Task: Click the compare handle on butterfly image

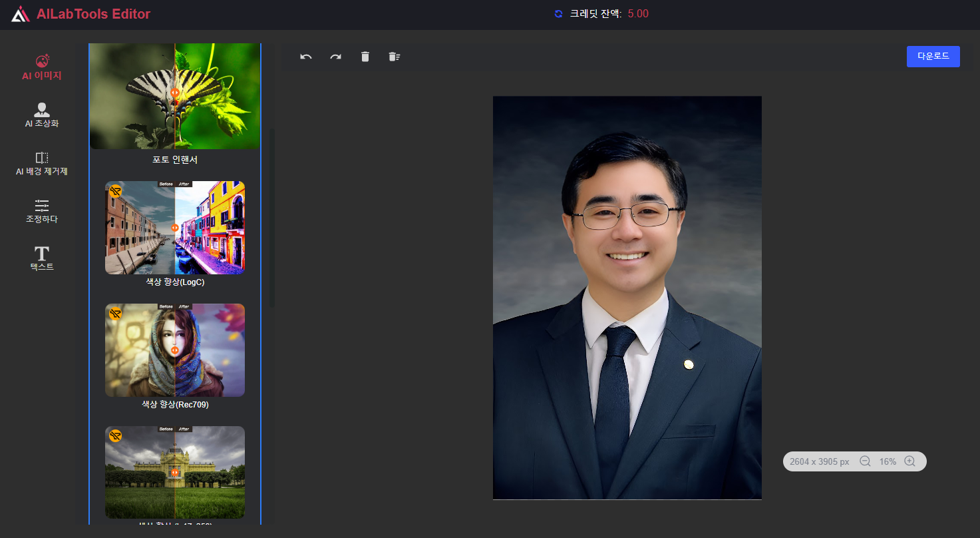Action: [175, 93]
